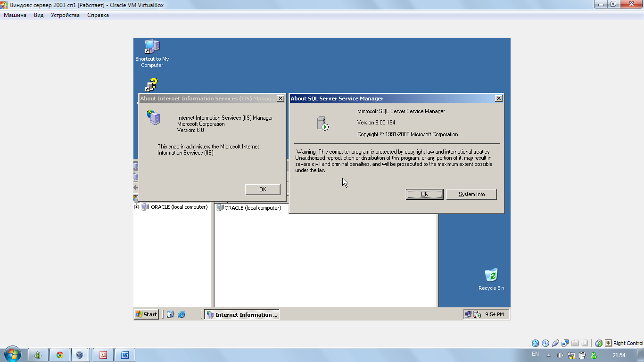This screenshot has height=362, width=644.
Task: Click the Shortcut to My Computer desktop icon
Action: pos(152,53)
